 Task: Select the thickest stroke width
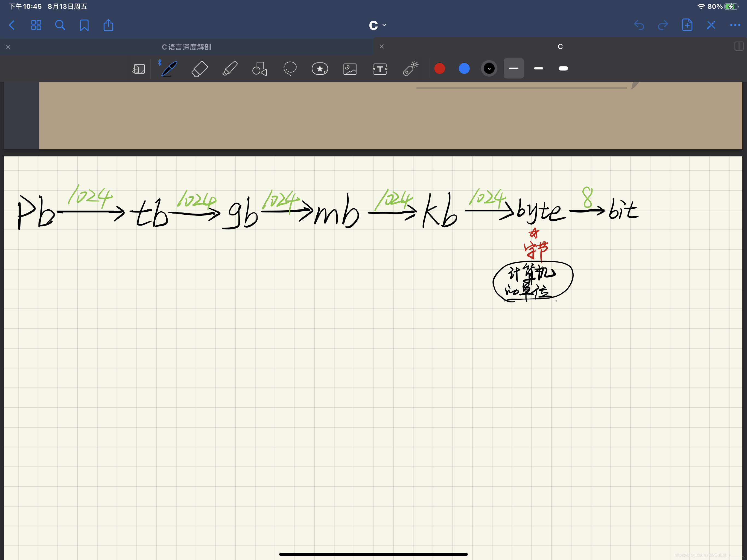(x=563, y=68)
